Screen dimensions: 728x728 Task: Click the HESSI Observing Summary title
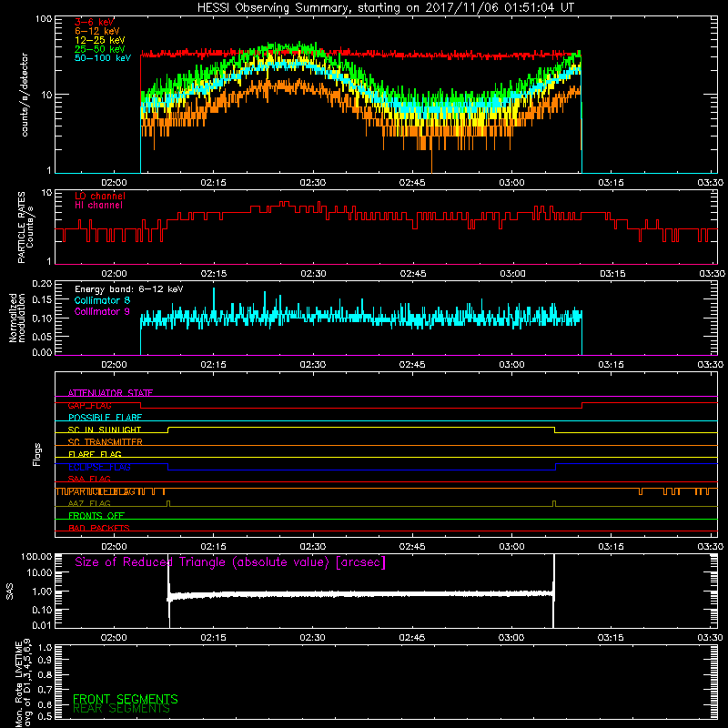(x=385, y=8)
